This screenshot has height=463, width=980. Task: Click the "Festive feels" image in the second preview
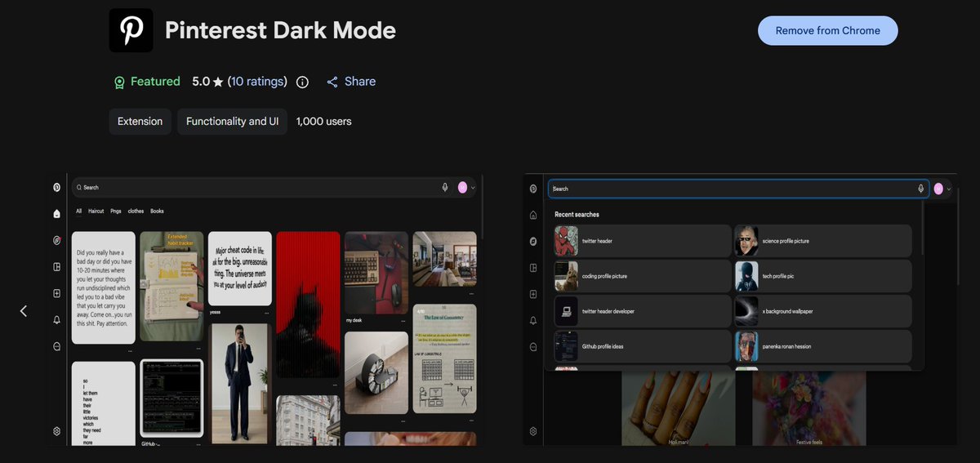pyautogui.click(x=809, y=408)
